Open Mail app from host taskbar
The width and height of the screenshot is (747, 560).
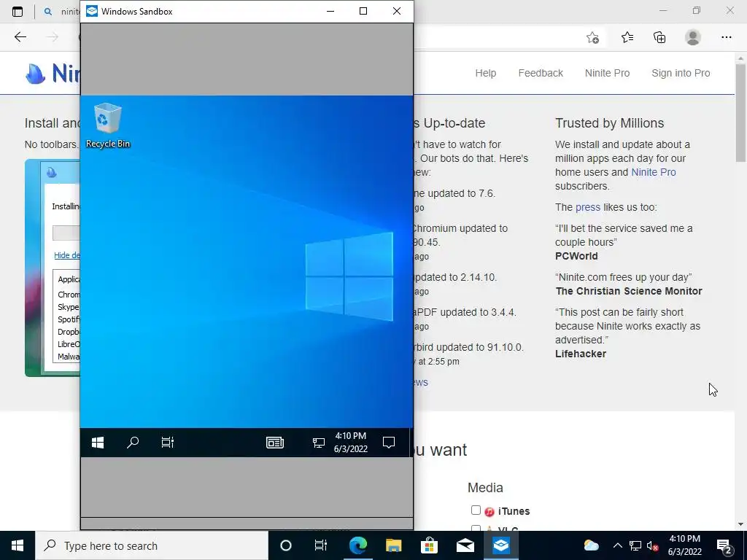click(x=465, y=545)
